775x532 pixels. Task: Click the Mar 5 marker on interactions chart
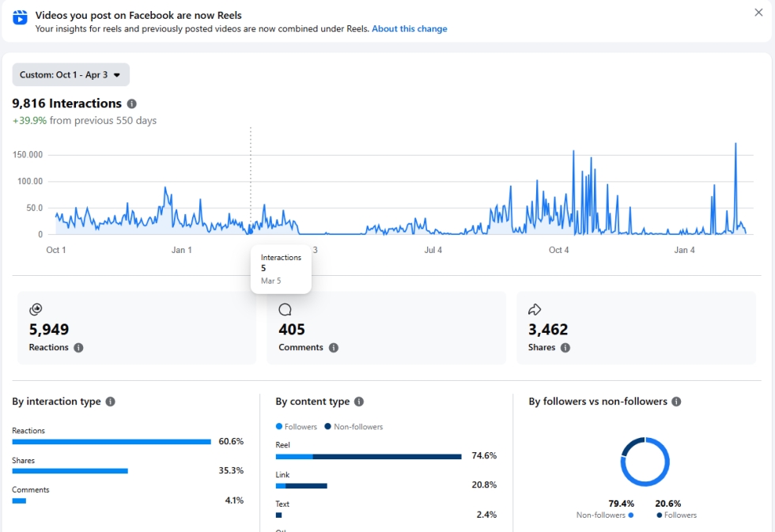click(x=251, y=231)
